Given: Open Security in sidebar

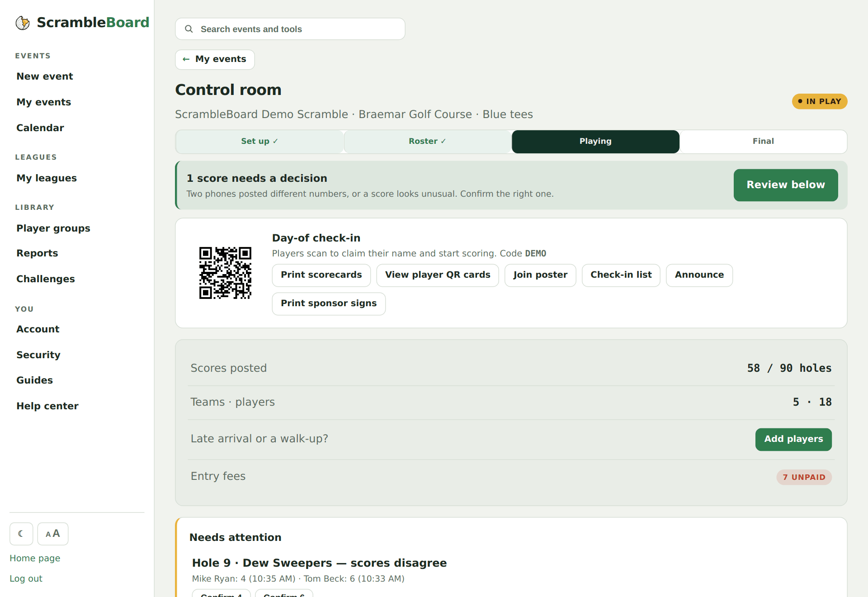Looking at the screenshot, I should 38,355.
